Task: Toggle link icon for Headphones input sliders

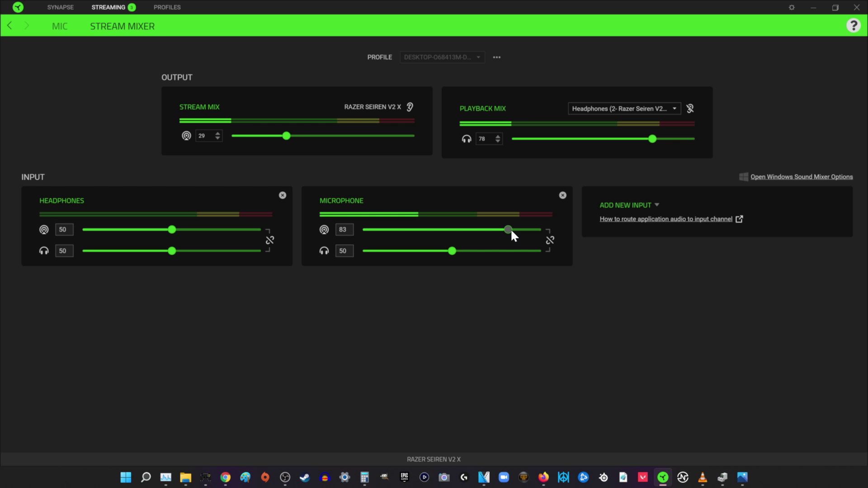Action: click(270, 240)
